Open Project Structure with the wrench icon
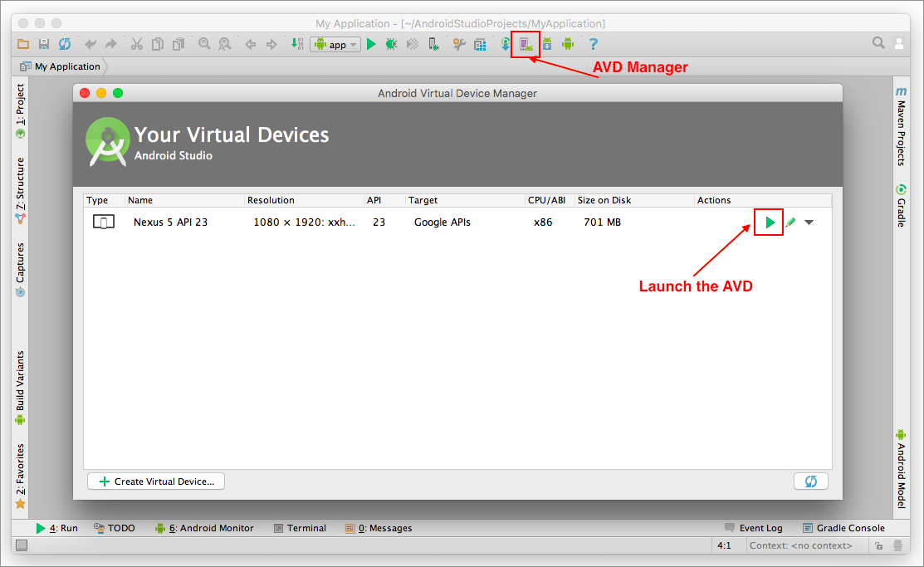Image resolution: width=924 pixels, height=567 pixels. (459, 44)
